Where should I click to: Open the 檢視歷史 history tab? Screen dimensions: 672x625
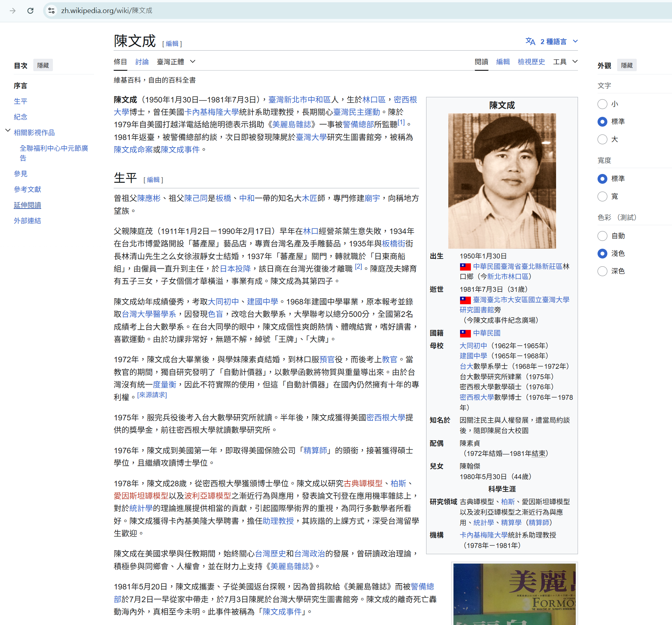click(531, 62)
